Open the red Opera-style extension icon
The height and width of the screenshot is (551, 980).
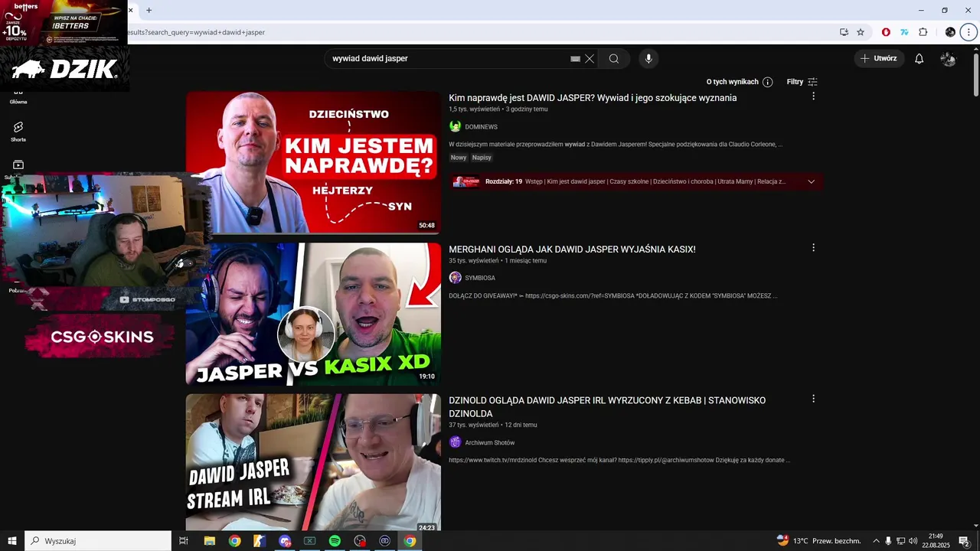click(x=886, y=32)
